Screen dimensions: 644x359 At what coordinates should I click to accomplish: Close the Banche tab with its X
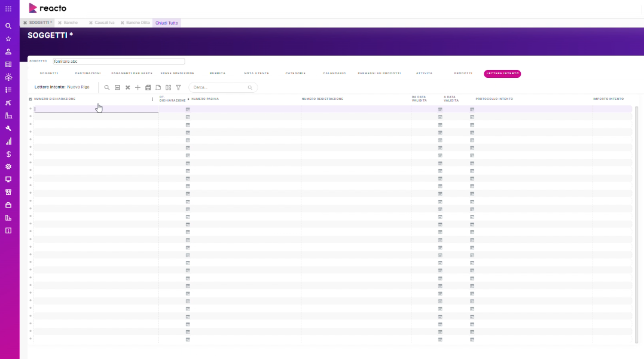[x=60, y=23]
